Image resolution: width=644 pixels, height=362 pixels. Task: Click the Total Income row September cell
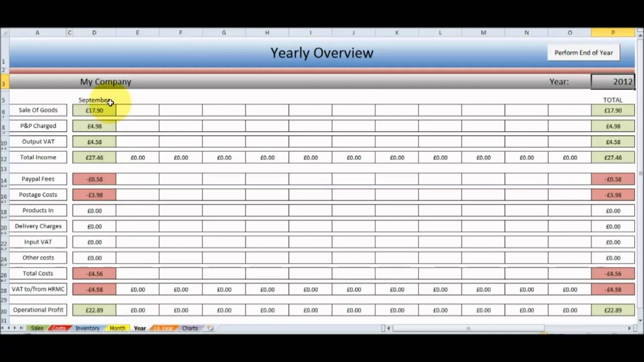(94, 157)
